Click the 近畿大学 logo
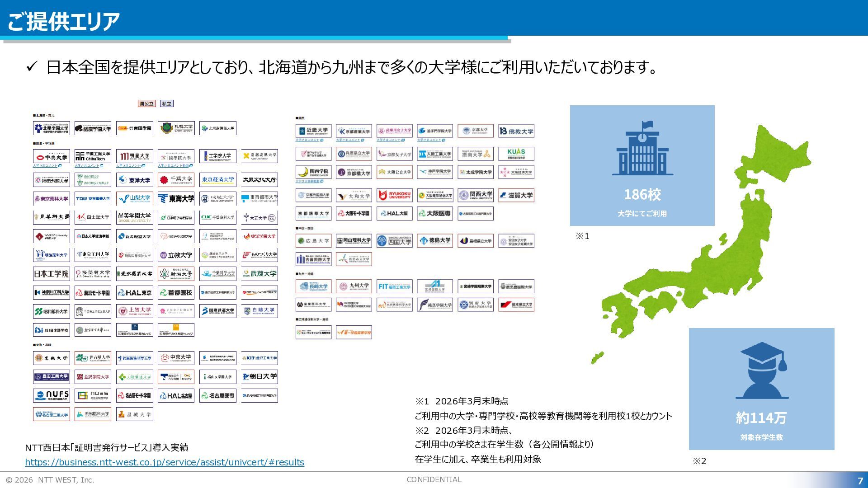This screenshot has height=488, width=868. 313,131
